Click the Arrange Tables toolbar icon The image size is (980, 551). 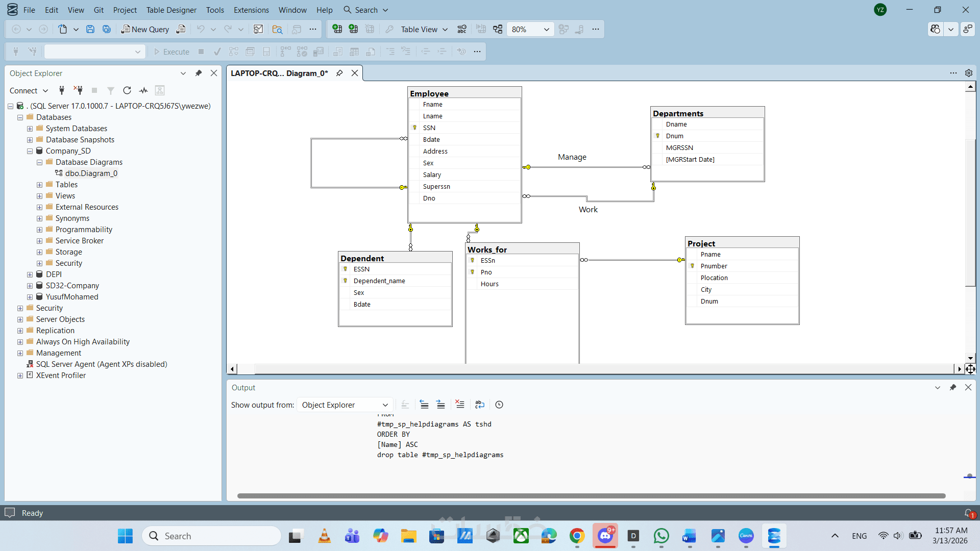(x=497, y=29)
